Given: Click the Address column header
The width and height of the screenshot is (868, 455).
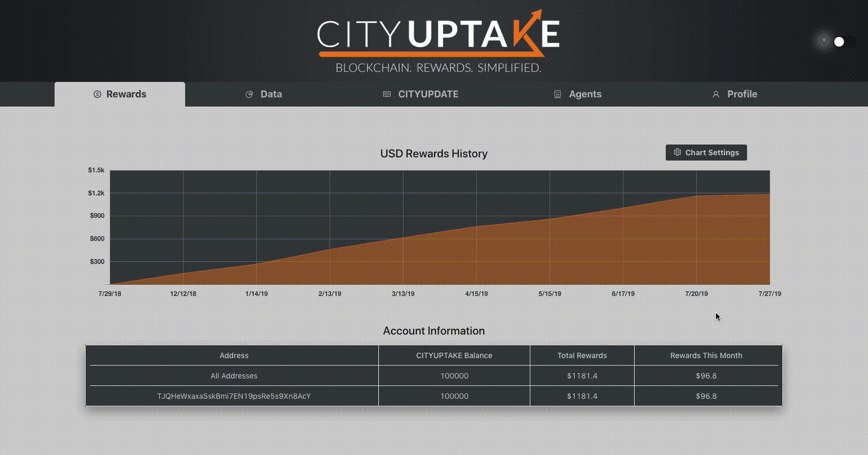Looking at the screenshot, I should coord(234,355).
